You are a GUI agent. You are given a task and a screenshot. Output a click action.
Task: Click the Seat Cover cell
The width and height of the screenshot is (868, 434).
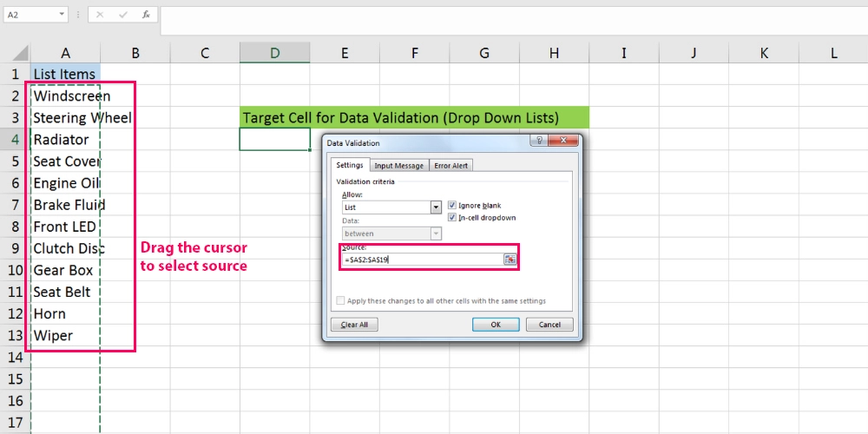pyautogui.click(x=65, y=161)
